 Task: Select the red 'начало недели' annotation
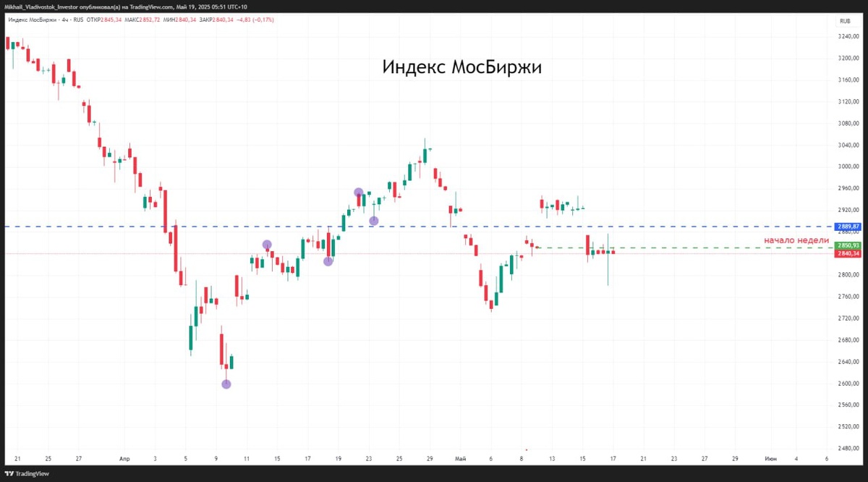(x=797, y=240)
